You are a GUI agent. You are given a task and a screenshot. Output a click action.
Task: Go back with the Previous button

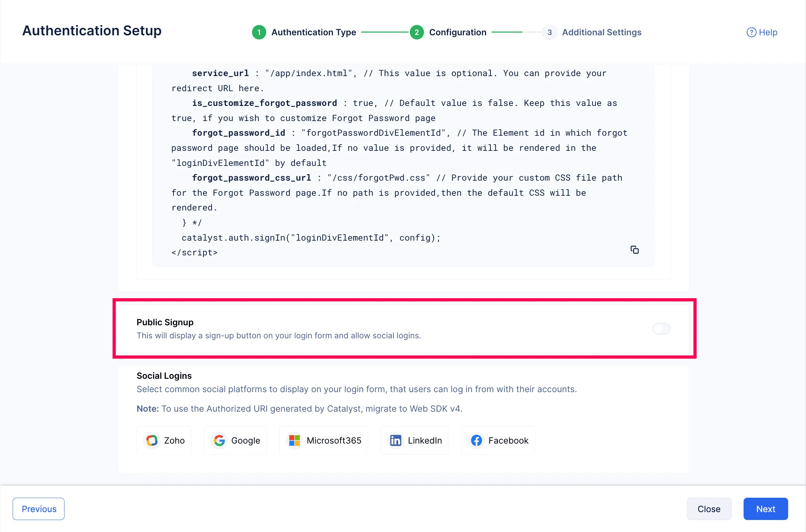pyautogui.click(x=39, y=509)
